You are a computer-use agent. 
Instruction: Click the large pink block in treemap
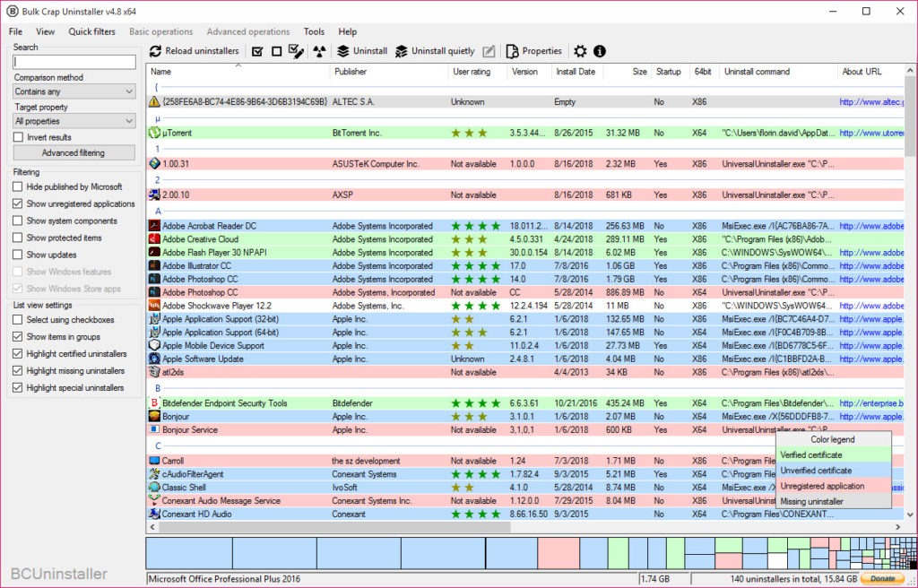[559, 554]
